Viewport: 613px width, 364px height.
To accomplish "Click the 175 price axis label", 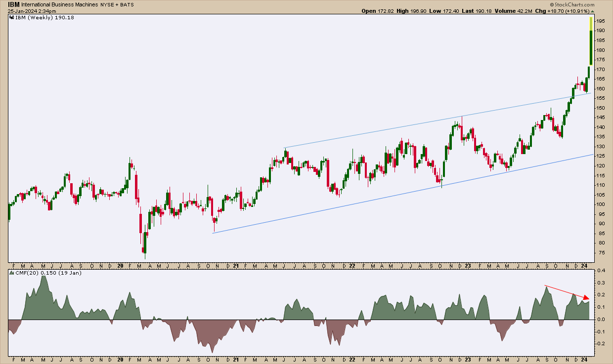I will click(x=600, y=60).
